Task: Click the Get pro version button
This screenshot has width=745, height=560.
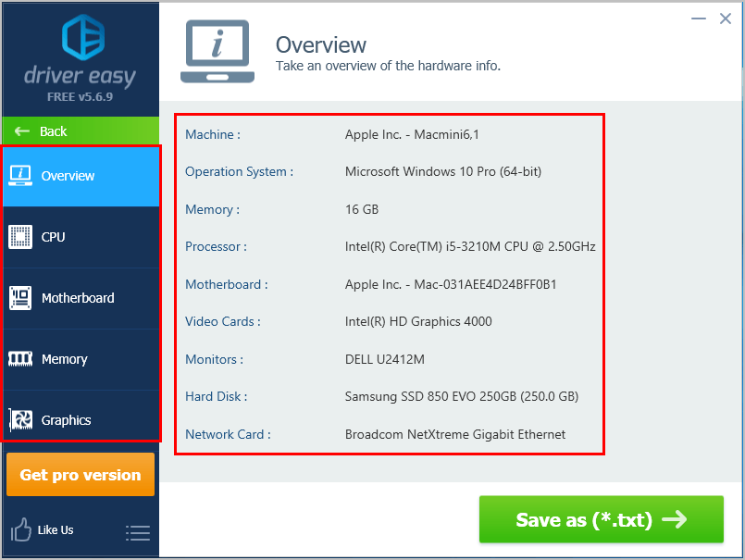Action: click(x=81, y=474)
